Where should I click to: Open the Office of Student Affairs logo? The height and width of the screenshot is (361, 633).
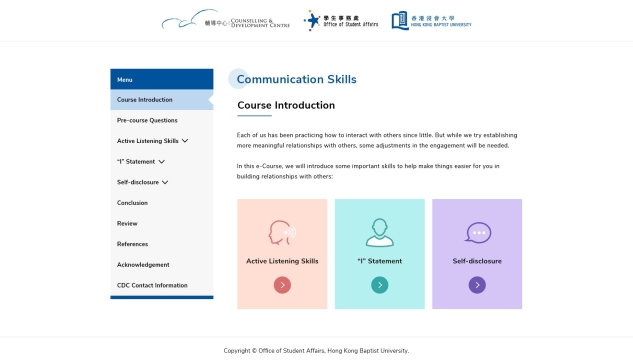(341, 21)
